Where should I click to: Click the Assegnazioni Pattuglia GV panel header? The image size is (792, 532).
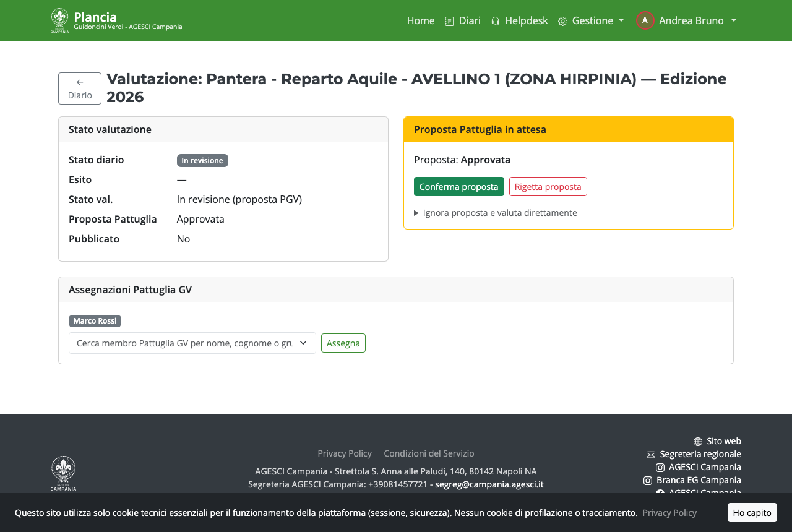coord(396,290)
